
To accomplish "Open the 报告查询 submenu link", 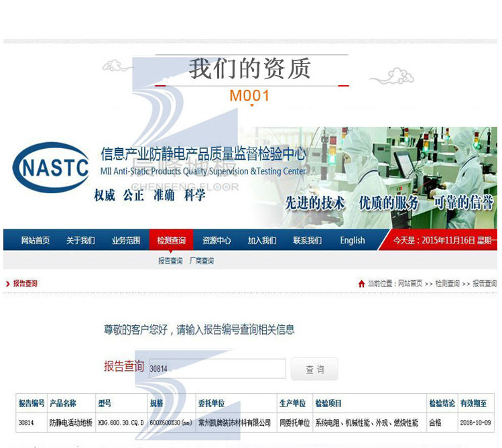I will (170, 261).
